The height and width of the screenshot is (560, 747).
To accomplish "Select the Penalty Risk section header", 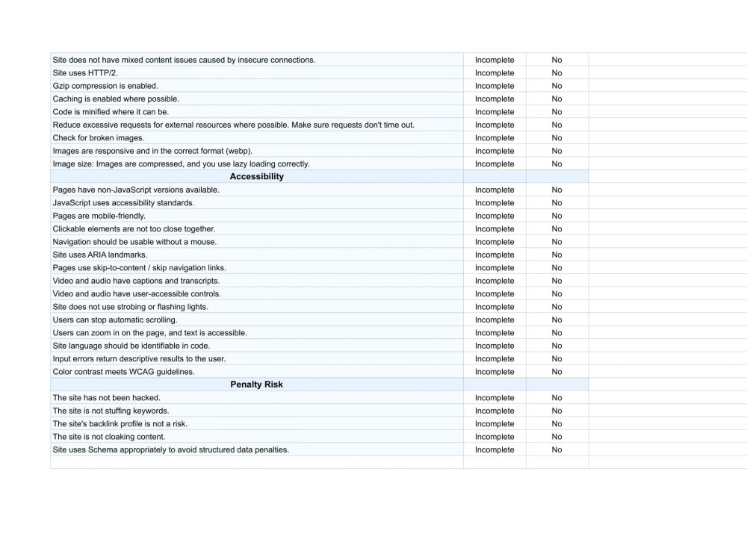I will [x=257, y=385].
